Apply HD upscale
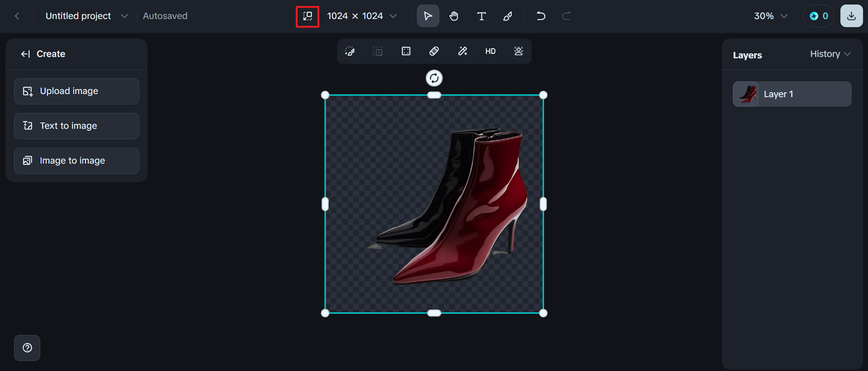 click(x=490, y=52)
